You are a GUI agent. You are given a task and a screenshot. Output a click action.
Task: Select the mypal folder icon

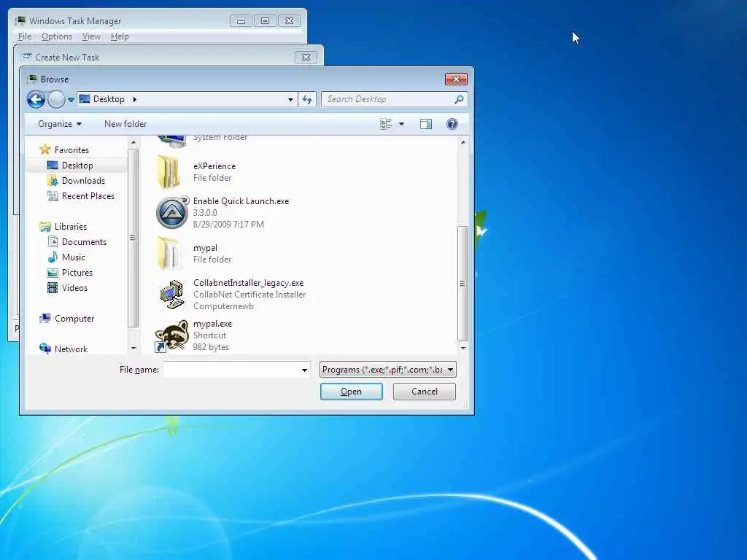pos(170,253)
